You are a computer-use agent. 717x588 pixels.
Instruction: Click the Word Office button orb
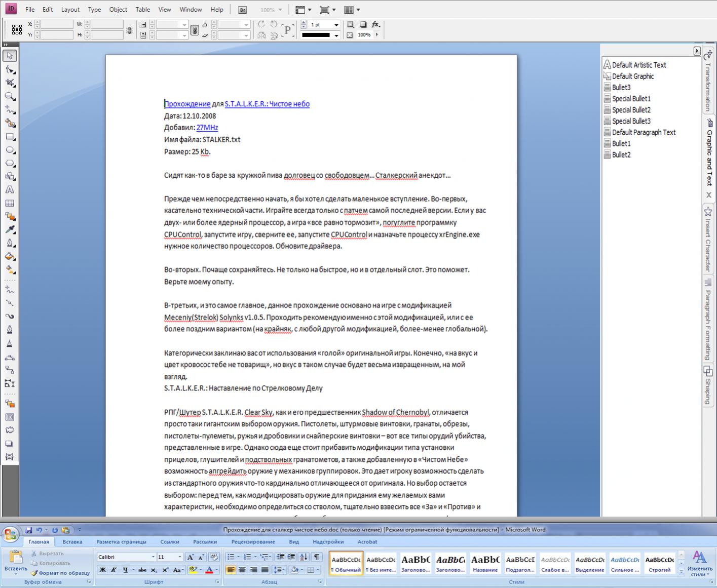(10, 535)
